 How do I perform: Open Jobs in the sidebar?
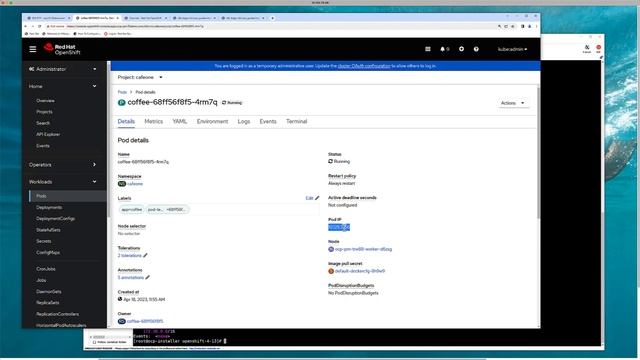pyautogui.click(x=41, y=280)
